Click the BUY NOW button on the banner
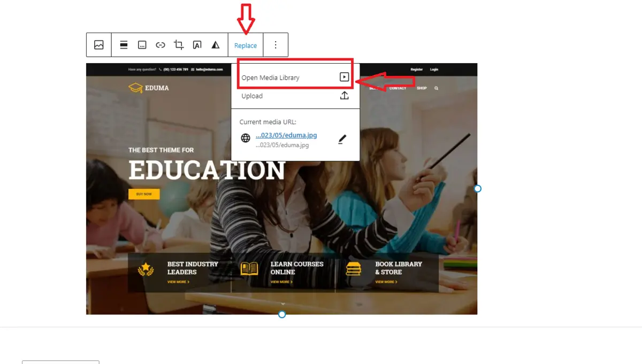Screen dimensions: 642x364 pyautogui.click(x=143, y=194)
